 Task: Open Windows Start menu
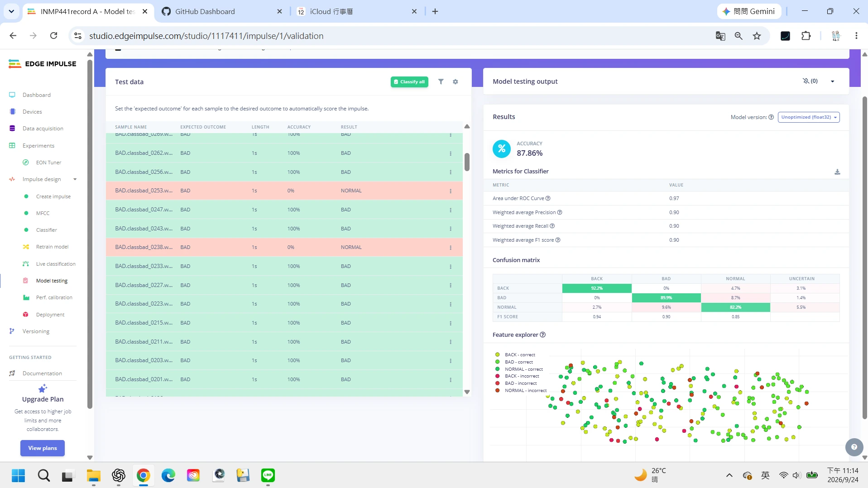18,475
